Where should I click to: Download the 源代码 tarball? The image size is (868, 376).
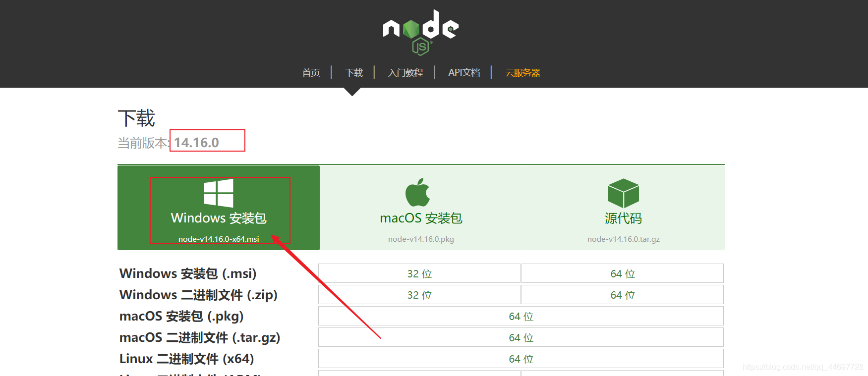click(x=624, y=208)
